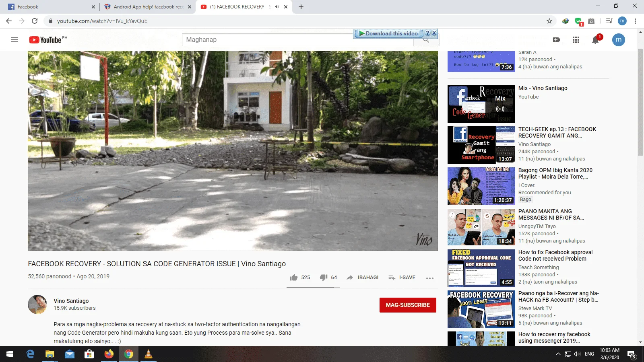Open Firefox from the taskbar
The image size is (644, 362).
click(x=109, y=354)
